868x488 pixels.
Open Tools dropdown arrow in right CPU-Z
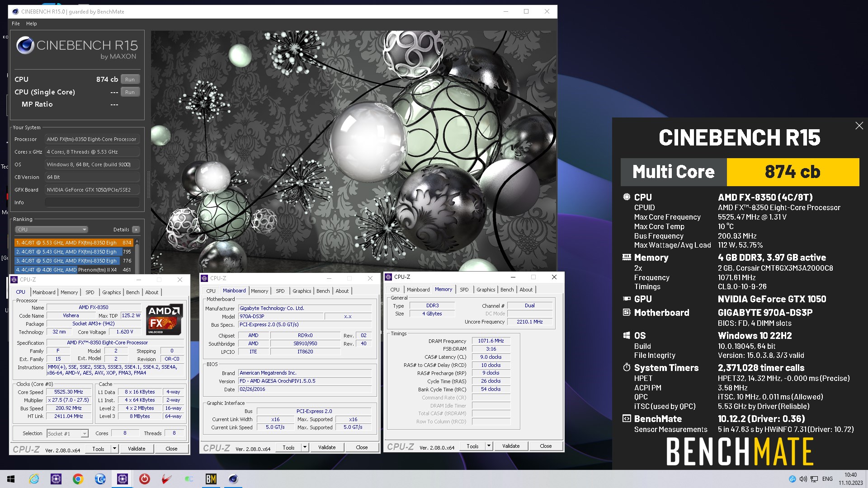(489, 446)
